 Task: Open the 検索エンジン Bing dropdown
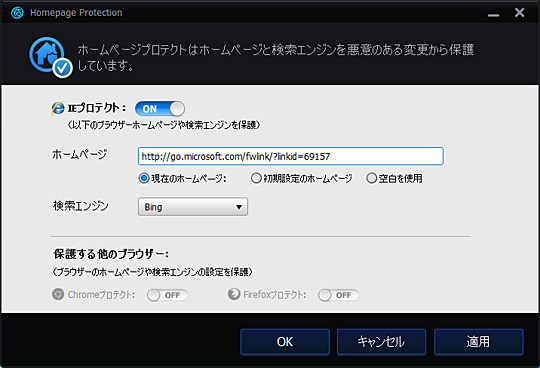tap(193, 207)
